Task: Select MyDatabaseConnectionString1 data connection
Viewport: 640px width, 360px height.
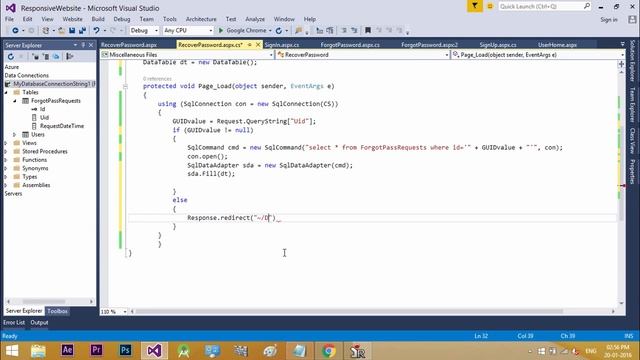Action: pyautogui.click(x=51, y=84)
